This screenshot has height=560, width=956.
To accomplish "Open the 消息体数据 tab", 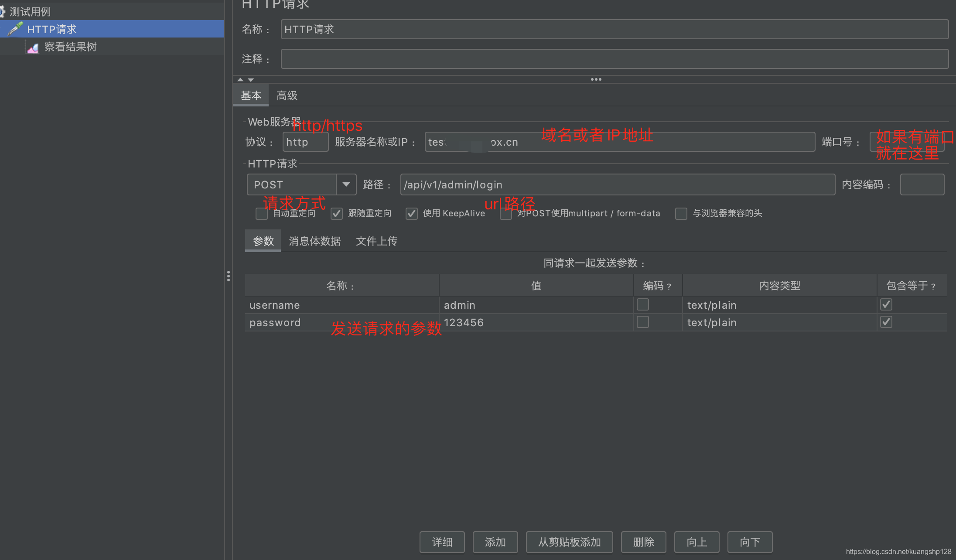I will point(314,241).
